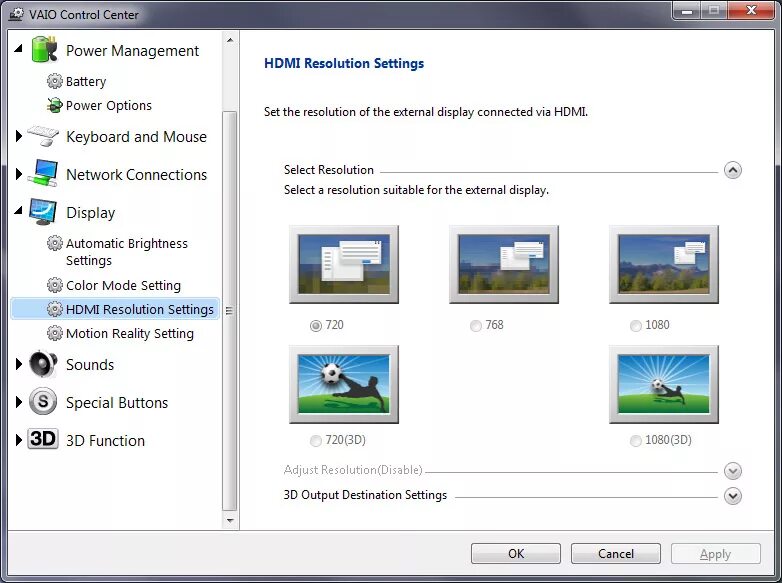Click the 3D Output Destination Settings label
Image resolution: width=782 pixels, height=583 pixels.
(x=365, y=495)
